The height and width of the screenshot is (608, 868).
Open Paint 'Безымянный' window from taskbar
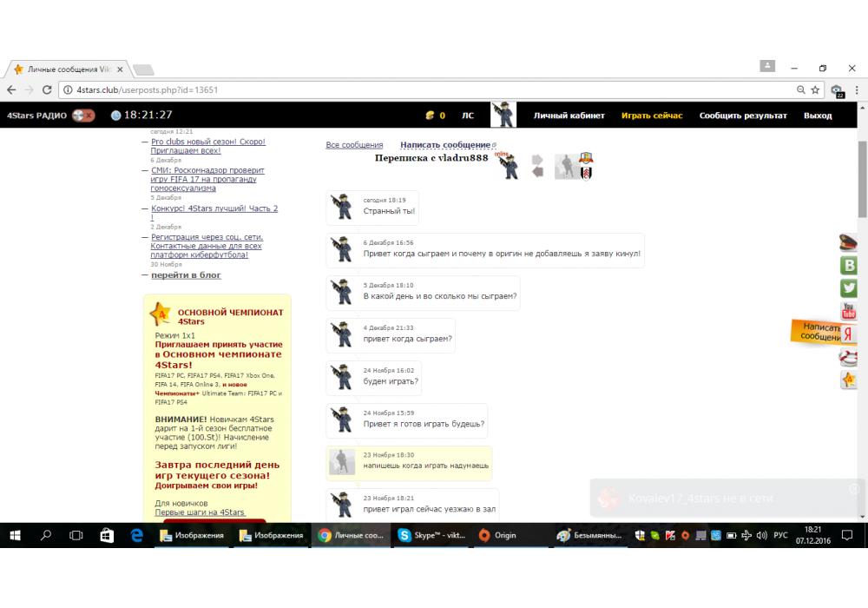[590, 535]
